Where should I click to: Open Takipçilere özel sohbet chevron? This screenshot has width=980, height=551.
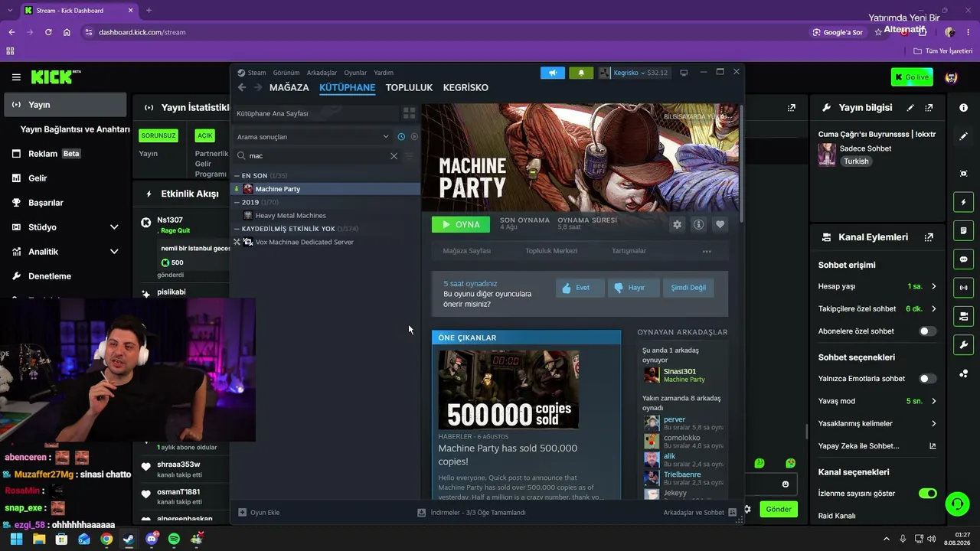[x=933, y=308]
